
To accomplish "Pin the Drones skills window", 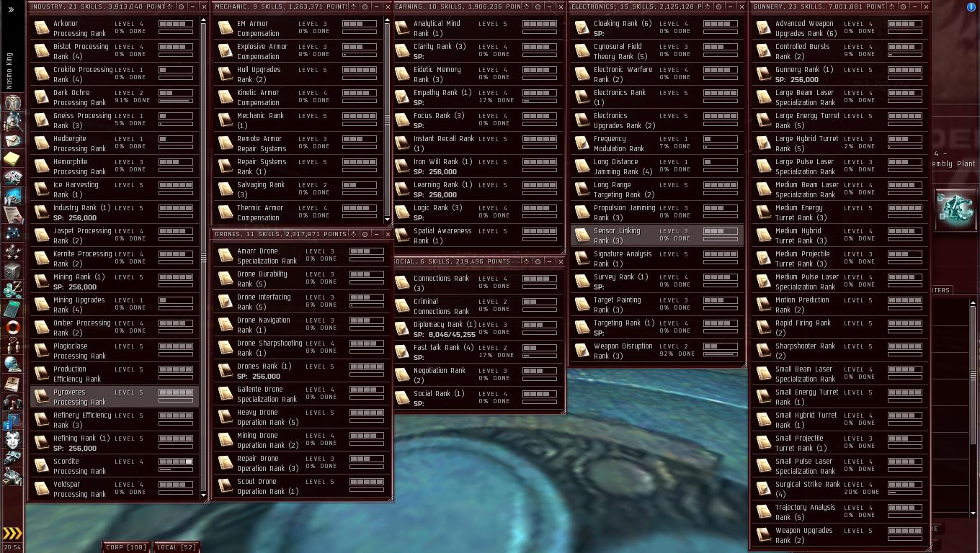I will 365,234.
